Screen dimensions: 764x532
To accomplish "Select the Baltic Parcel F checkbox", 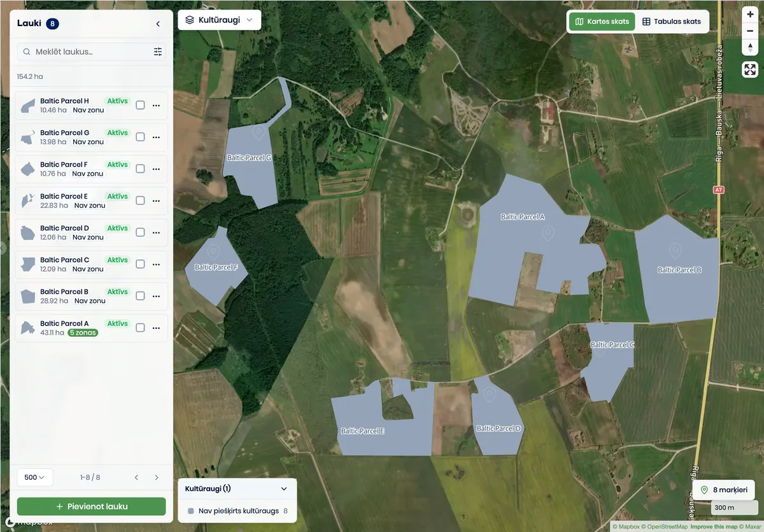I will coord(140,169).
